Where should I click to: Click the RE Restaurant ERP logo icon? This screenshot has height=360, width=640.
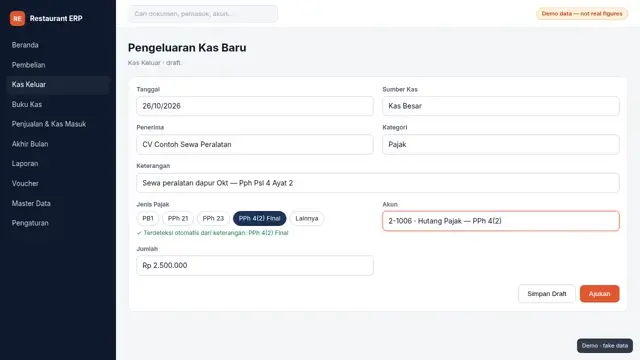pos(18,18)
